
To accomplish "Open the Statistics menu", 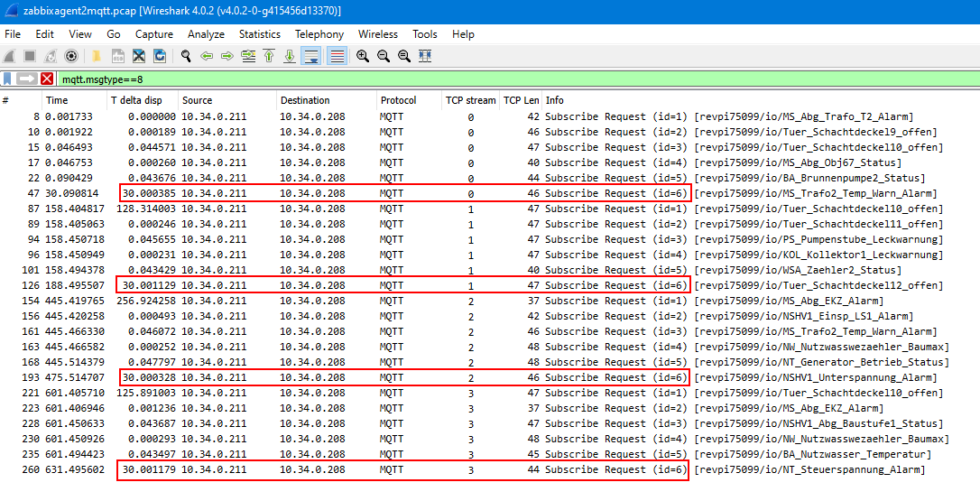I will pos(259,34).
